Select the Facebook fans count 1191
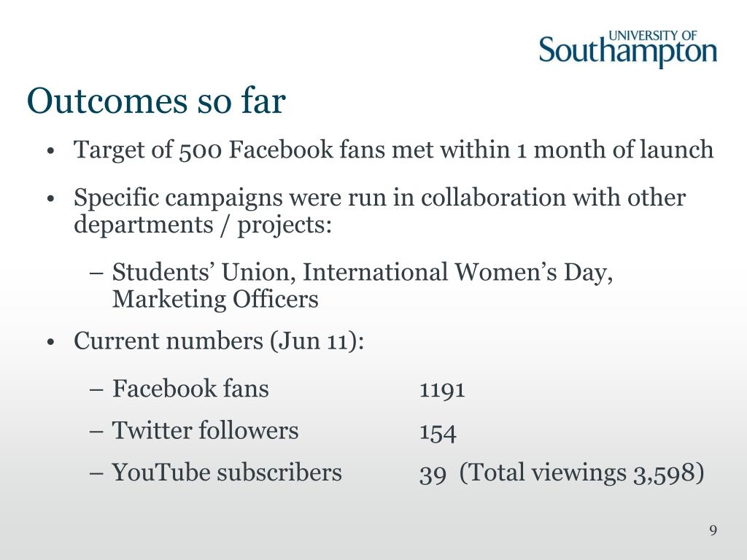The width and height of the screenshot is (747, 560). click(442, 390)
